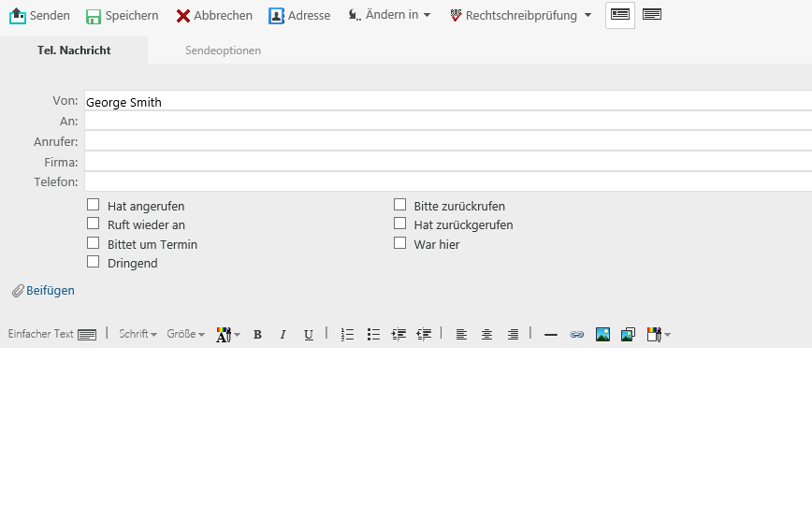
Task: Open the Adresse address book
Action: point(299,16)
